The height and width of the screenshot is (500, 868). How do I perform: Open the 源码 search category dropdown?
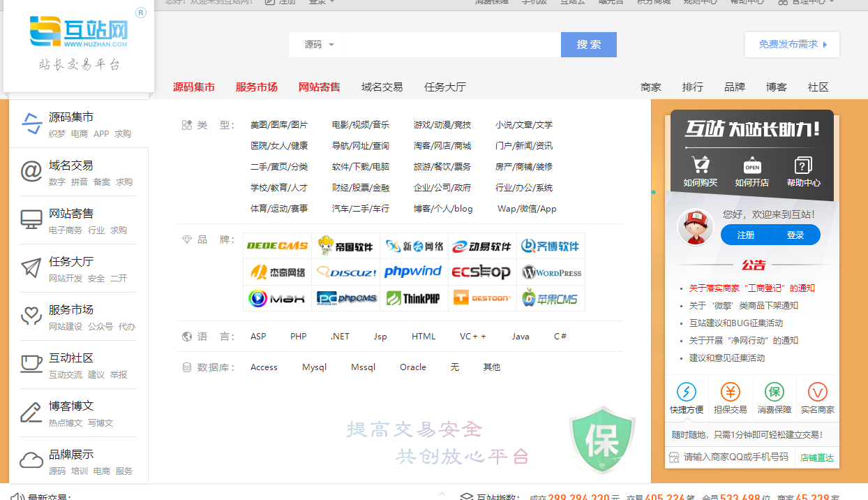point(318,45)
